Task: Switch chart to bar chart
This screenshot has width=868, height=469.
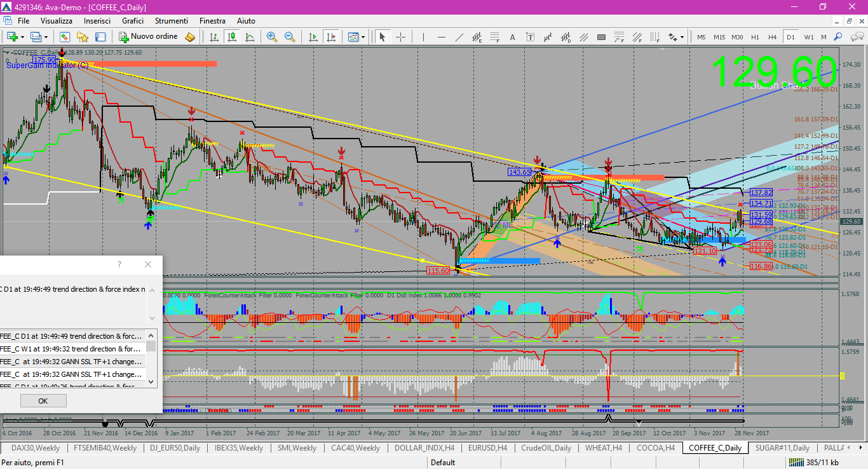Action: (x=214, y=37)
